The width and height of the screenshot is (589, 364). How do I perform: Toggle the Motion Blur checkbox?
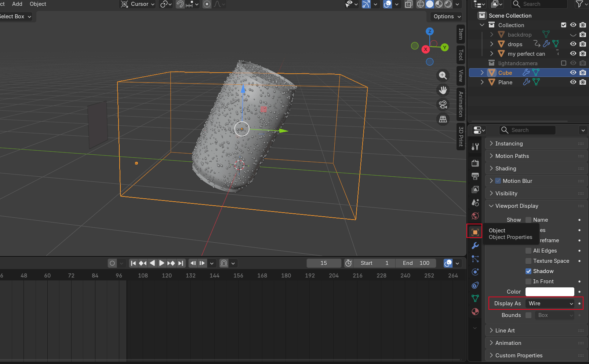tap(498, 181)
